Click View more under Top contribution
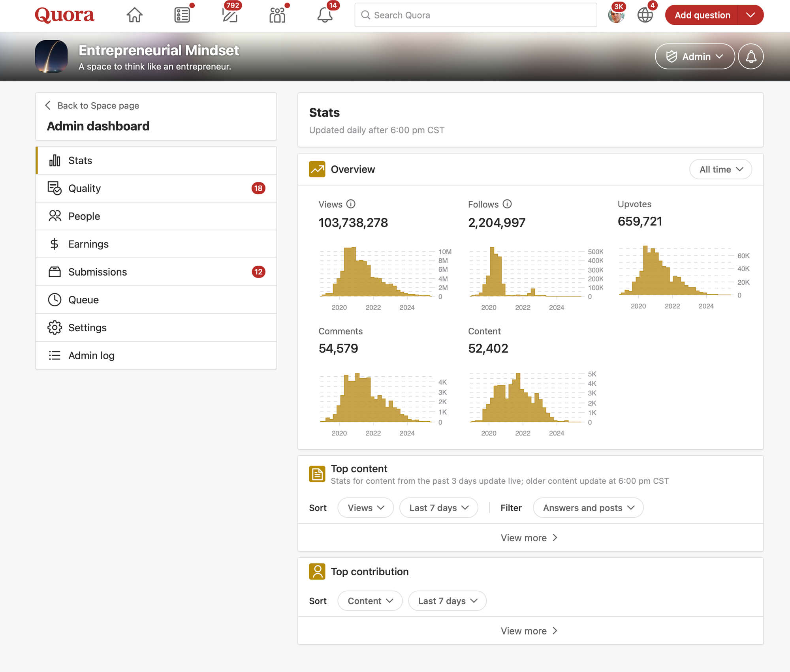The width and height of the screenshot is (790, 672). 530,631
